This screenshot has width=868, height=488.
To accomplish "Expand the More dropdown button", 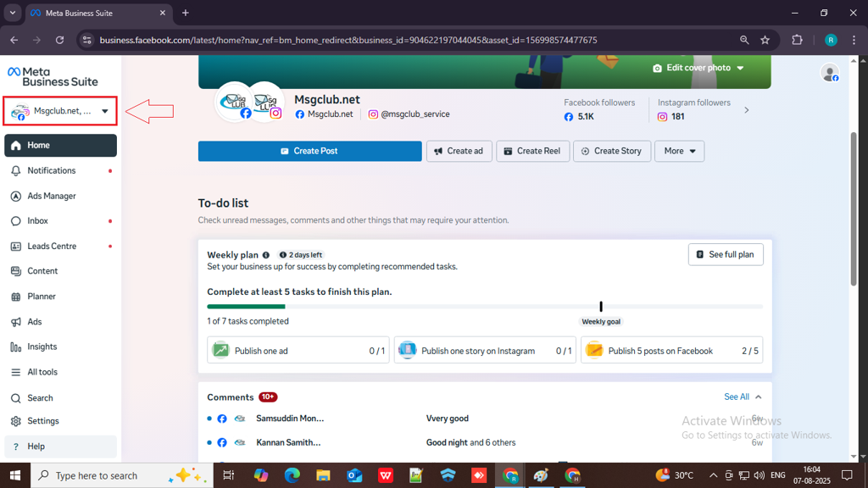I will coord(679,151).
